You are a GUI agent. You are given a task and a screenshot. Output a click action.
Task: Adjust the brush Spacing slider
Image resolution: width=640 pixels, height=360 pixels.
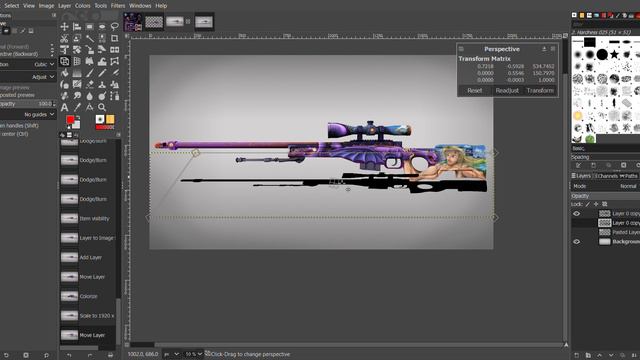pos(605,157)
